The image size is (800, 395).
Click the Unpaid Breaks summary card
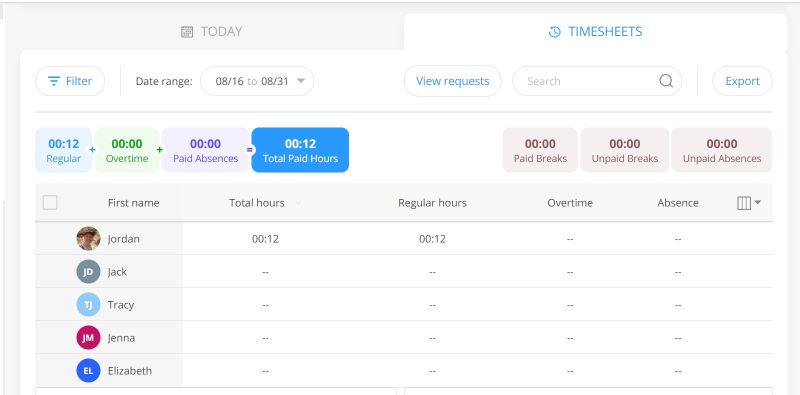click(624, 150)
